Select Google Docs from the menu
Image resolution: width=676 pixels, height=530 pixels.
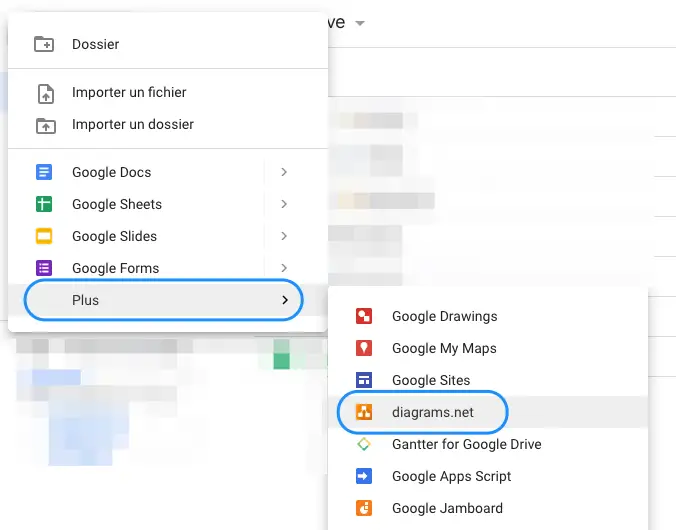coord(168,172)
